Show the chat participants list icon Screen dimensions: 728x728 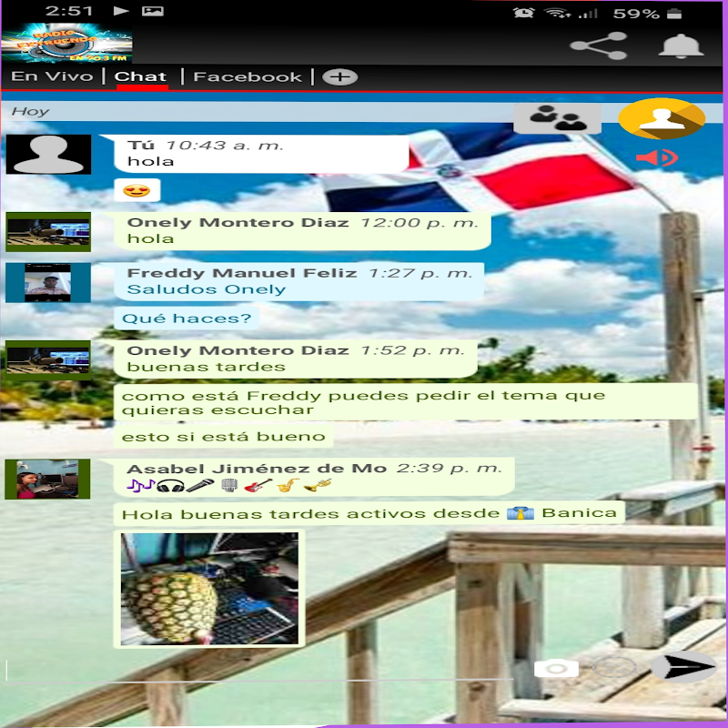click(557, 118)
